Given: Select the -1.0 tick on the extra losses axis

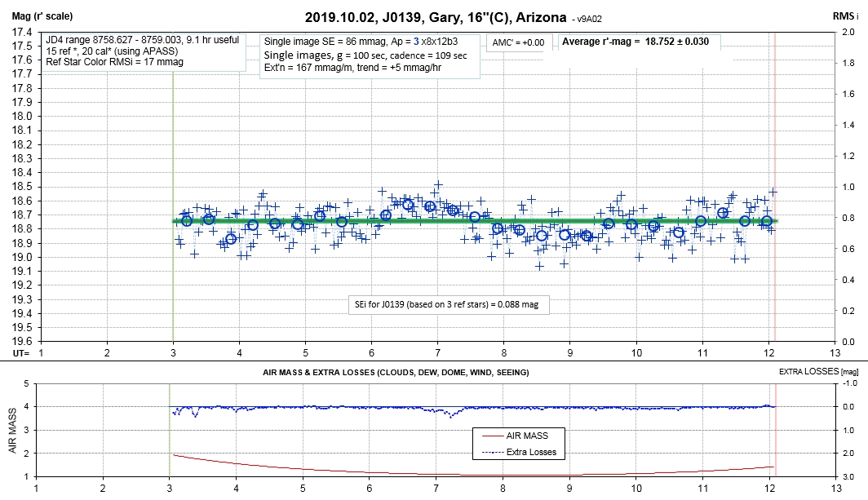Looking at the screenshot, I should 850,383.
